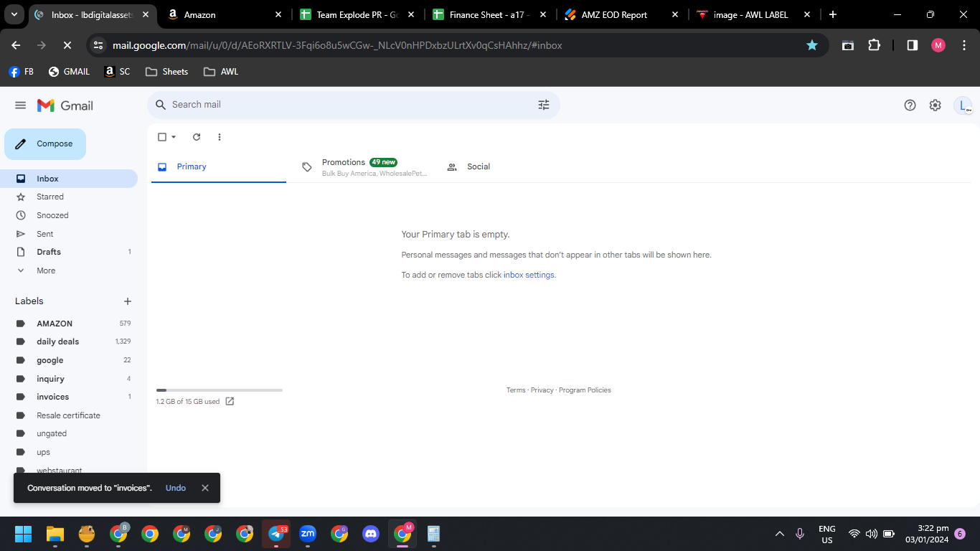Undo moving conversation to invoices

coord(176,488)
